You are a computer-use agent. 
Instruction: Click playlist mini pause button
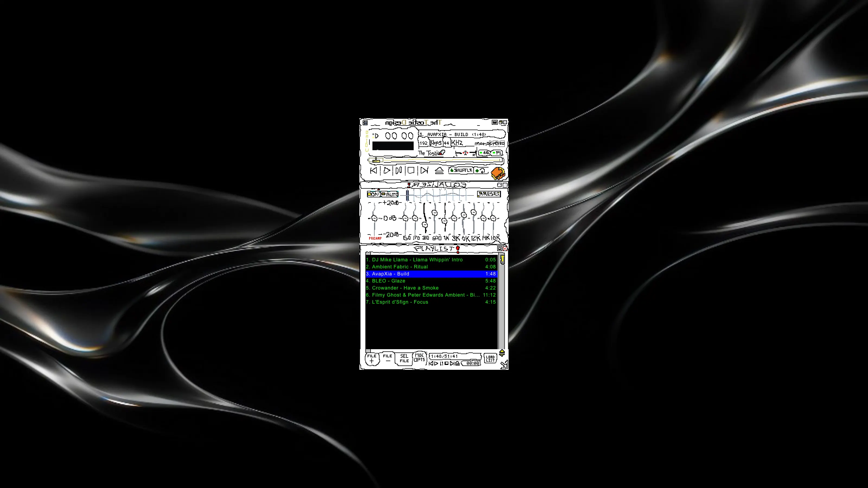[x=441, y=363]
